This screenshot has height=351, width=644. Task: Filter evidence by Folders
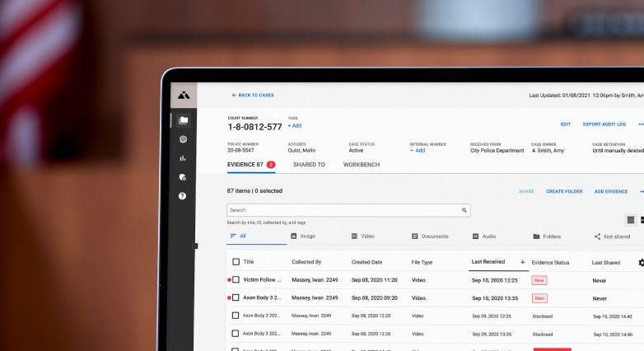point(547,236)
